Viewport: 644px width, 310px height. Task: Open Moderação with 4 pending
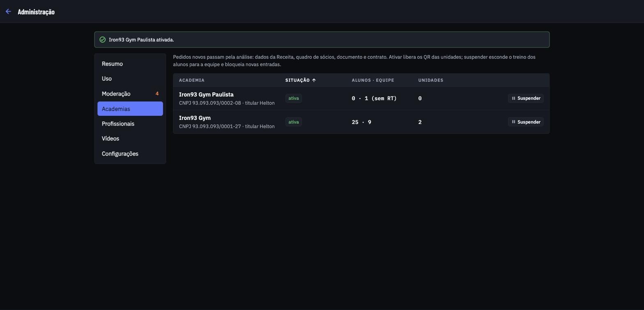pos(130,94)
